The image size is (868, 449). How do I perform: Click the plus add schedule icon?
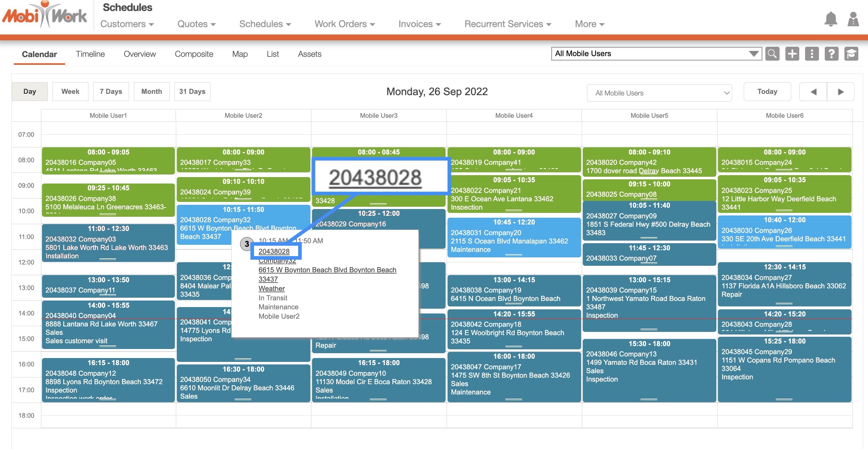792,54
